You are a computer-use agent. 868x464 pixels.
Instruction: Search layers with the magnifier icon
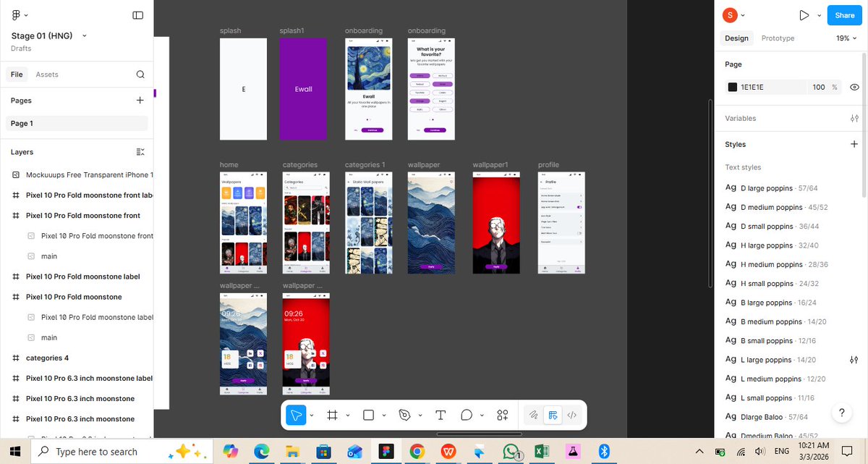[x=140, y=74]
